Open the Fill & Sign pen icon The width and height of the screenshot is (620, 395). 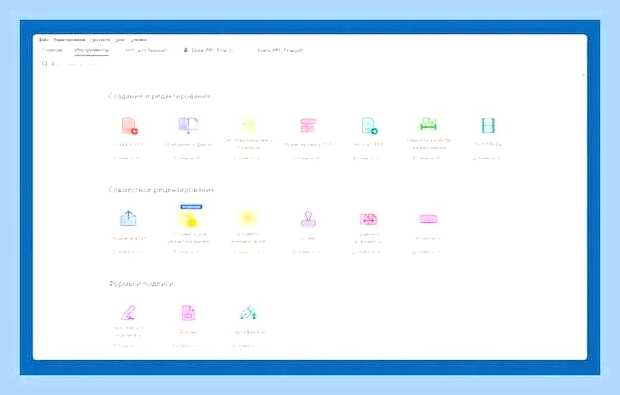129,312
